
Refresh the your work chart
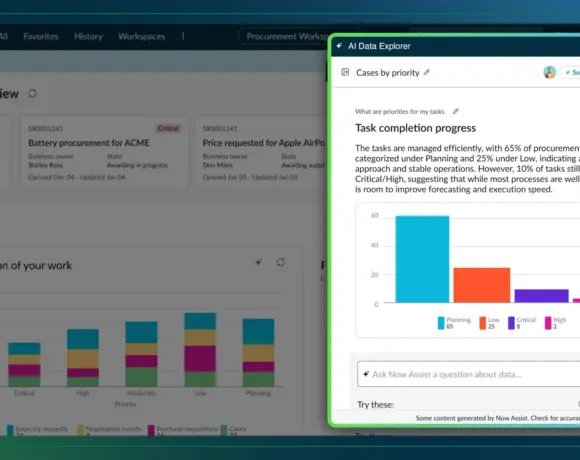click(x=281, y=262)
